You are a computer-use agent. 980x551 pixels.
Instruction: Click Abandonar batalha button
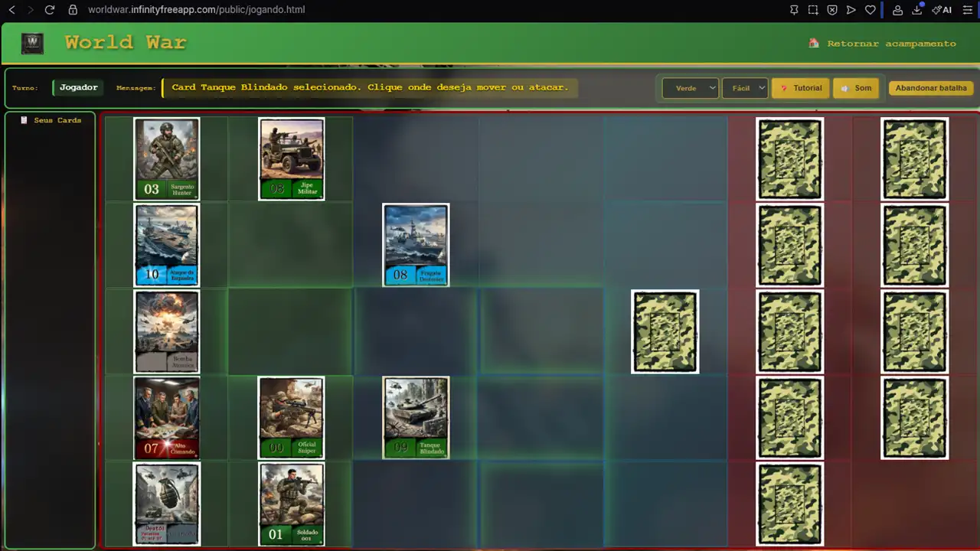pyautogui.click(x=930, y=88)
